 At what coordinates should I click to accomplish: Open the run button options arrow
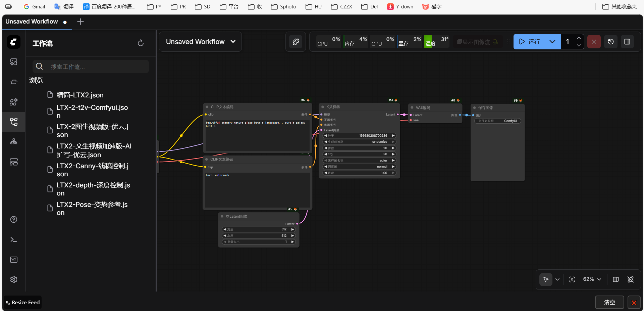click(x=552, y=42)
